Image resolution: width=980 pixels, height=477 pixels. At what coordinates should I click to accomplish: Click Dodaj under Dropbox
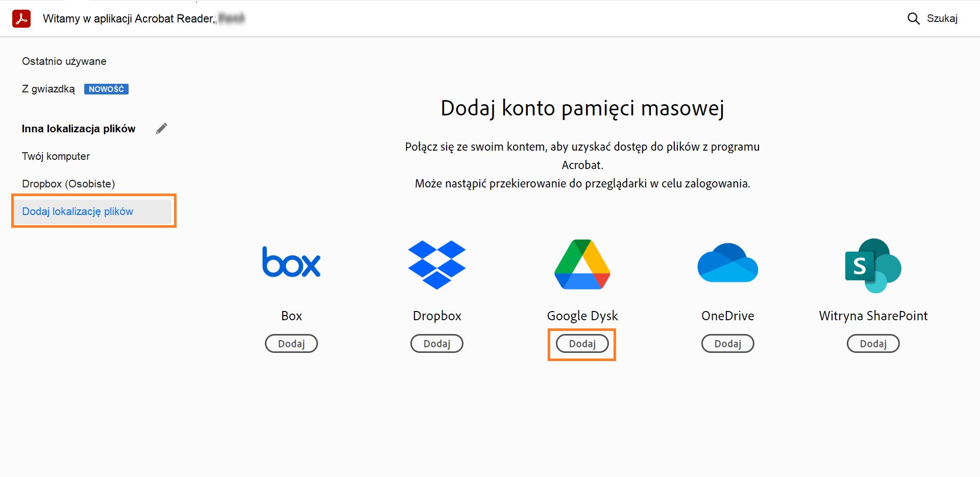[x=436, y=343]
